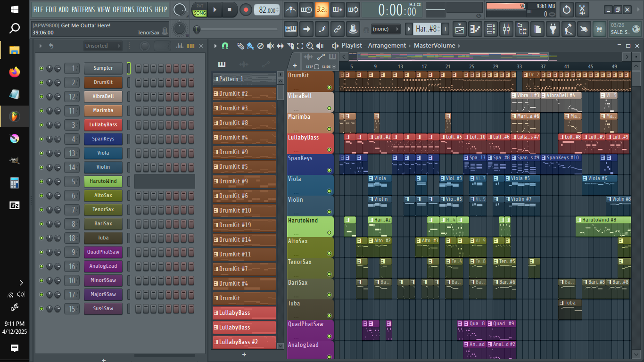Image resolution: width=644 pixels, height=362 pixels.
Task: Select the slice tool in playlist toolbar
Action: (x=290, y=46)
